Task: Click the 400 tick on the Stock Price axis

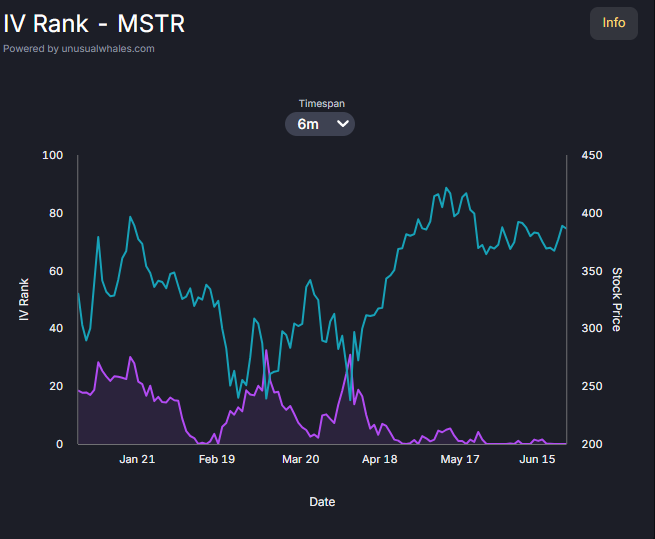Action: 592,213
